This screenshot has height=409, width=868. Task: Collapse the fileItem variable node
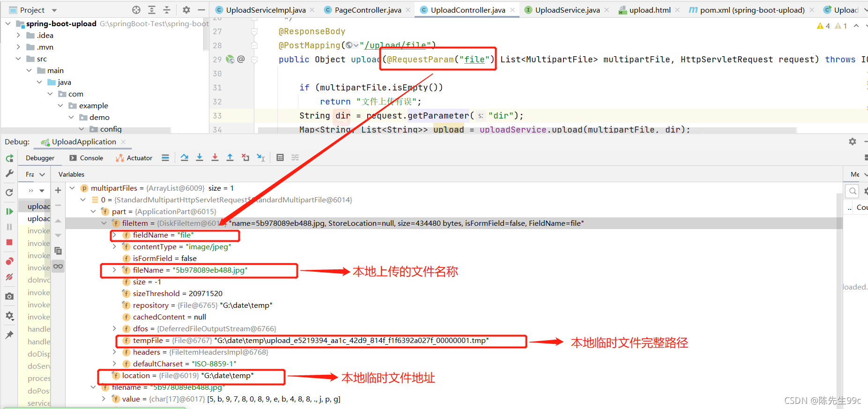(x=104, y=223)
